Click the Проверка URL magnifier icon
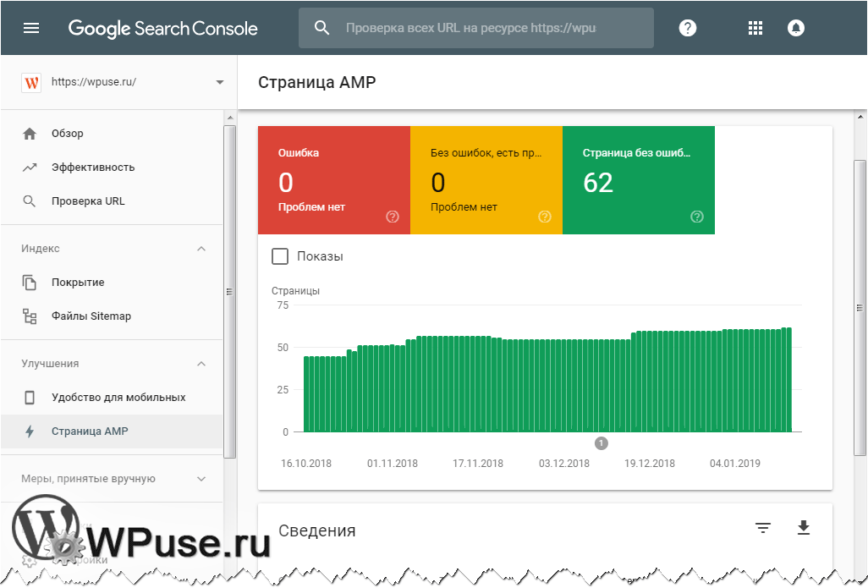 click(x=30, y=201)
